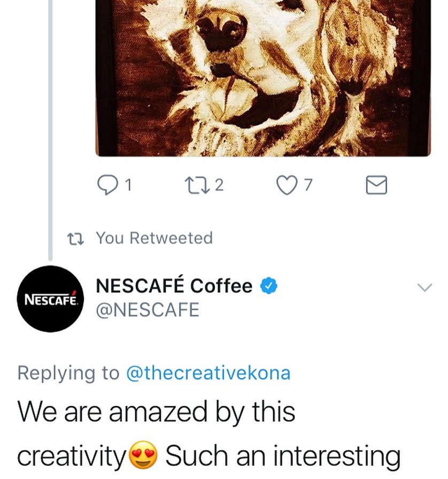
Task: Click the retweet count number 2
Action: [220, 185]
